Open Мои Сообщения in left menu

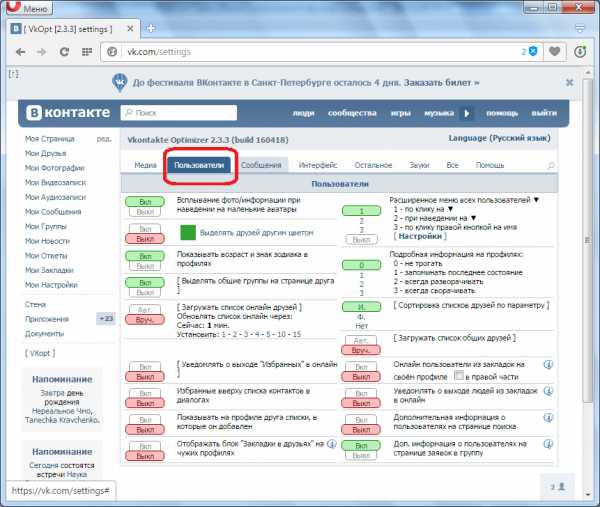point(53,212)
